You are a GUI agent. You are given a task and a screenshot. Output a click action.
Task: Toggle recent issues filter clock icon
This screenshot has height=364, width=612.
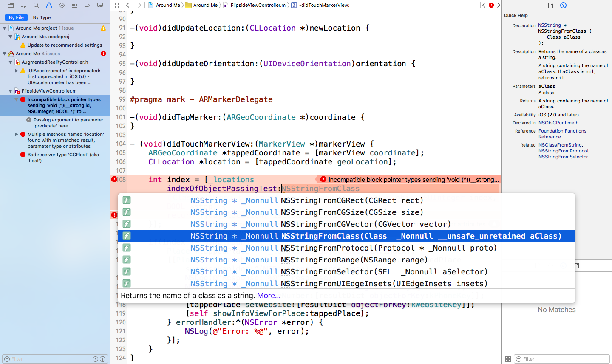(96, 359)
